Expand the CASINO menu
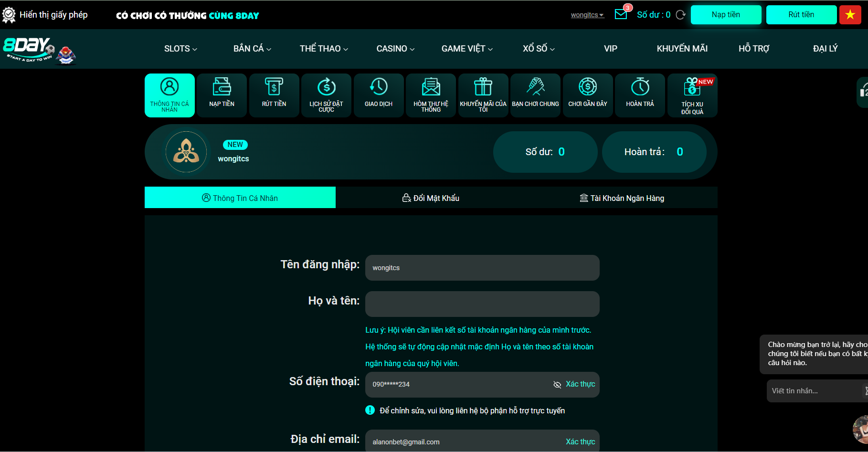The width and height of the screenshot is (868, 452). point(395,49)
